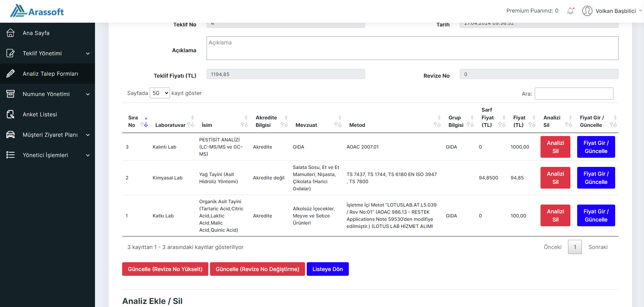The width and height of the screenshot is (644, 307).
Task: Select Analiz Talep Formları menu item
Action: point(48,74)
